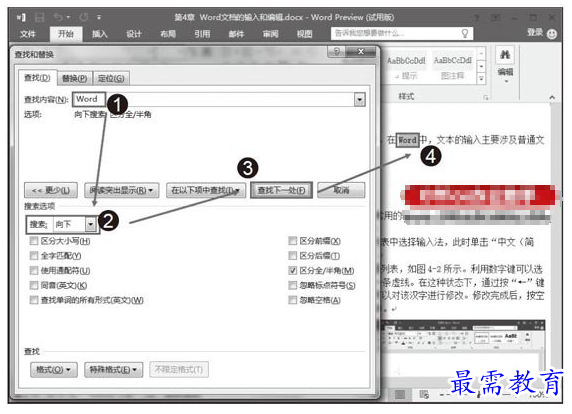The width and height of the screenshot is (572, 414).
Task: Toggle the 区分大小写(H) checkbox
Action: click(34, 241)
